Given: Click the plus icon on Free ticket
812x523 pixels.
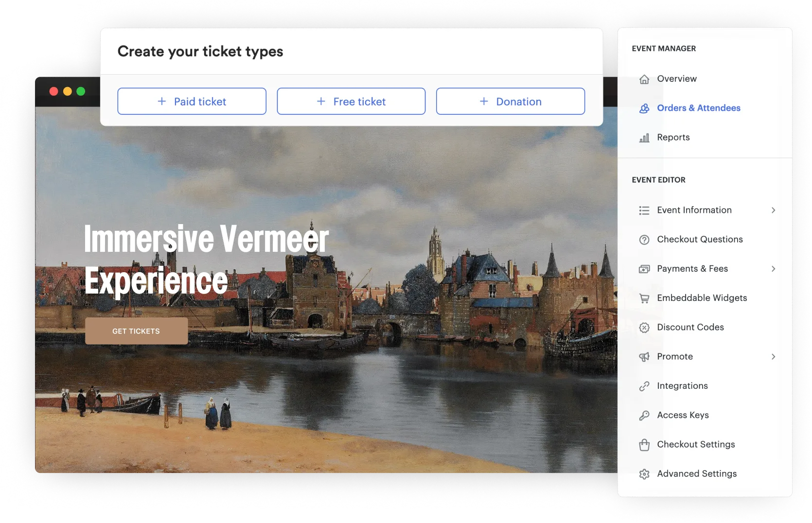Looking at the screenshot, I should point(321,101).
